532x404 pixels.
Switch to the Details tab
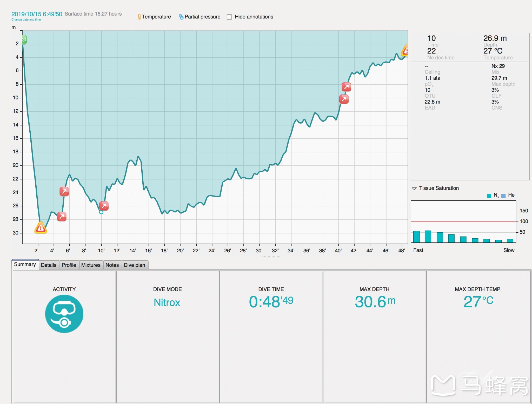(49, 265)
